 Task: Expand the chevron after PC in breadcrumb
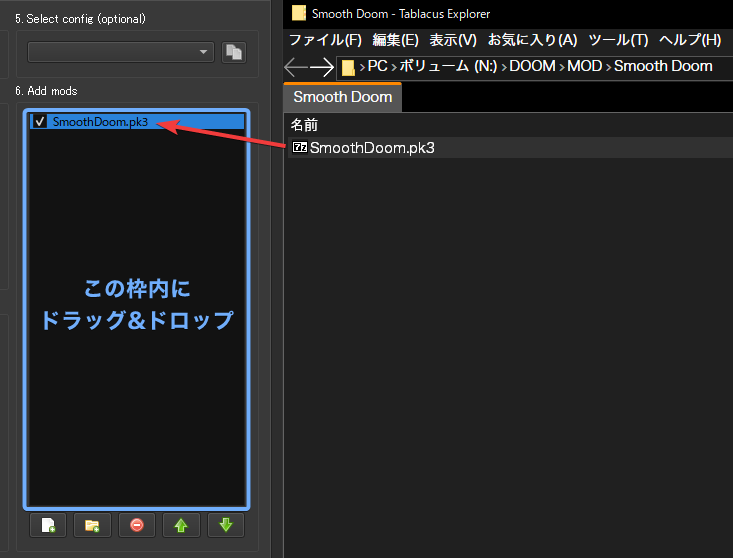[x=394, y=68]
